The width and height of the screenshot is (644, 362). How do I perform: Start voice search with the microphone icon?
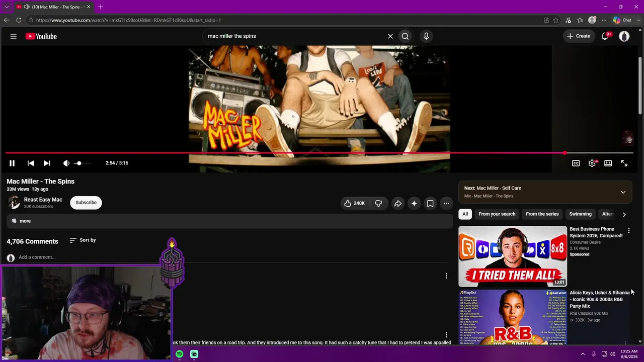(x=426, y=36)
